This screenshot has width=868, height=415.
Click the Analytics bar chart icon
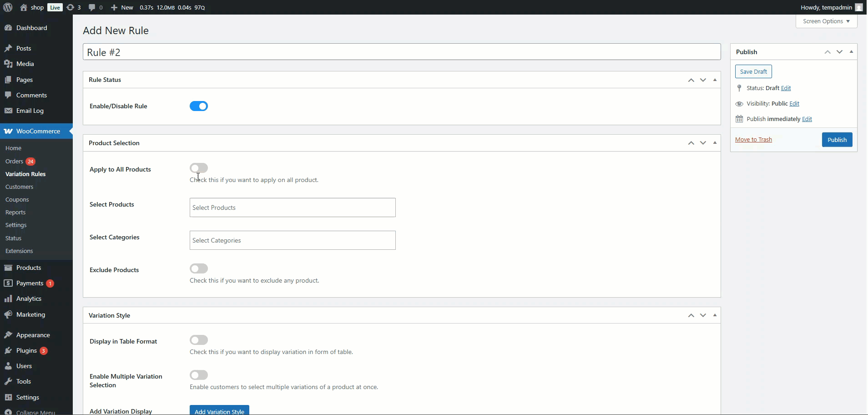tap(8, 299)
